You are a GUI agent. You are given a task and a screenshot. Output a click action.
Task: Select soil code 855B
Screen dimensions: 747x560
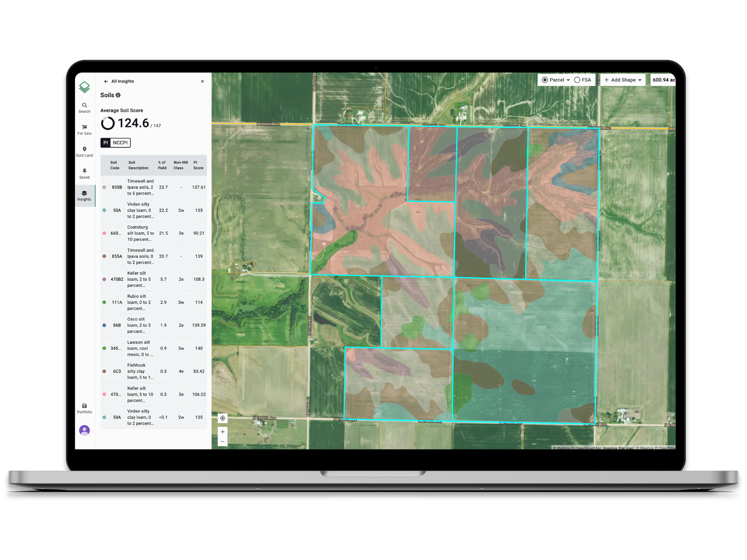coord(117,187)
